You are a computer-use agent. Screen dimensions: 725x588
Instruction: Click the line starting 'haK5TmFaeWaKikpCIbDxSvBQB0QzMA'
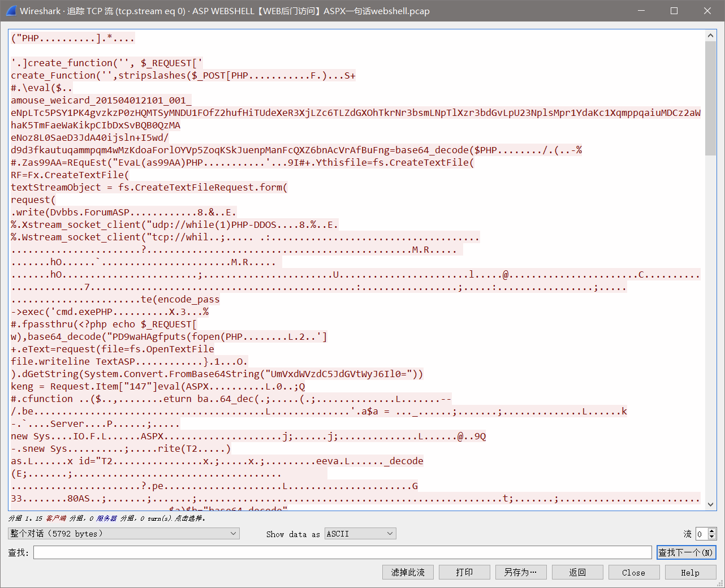(x=96, y=125)
